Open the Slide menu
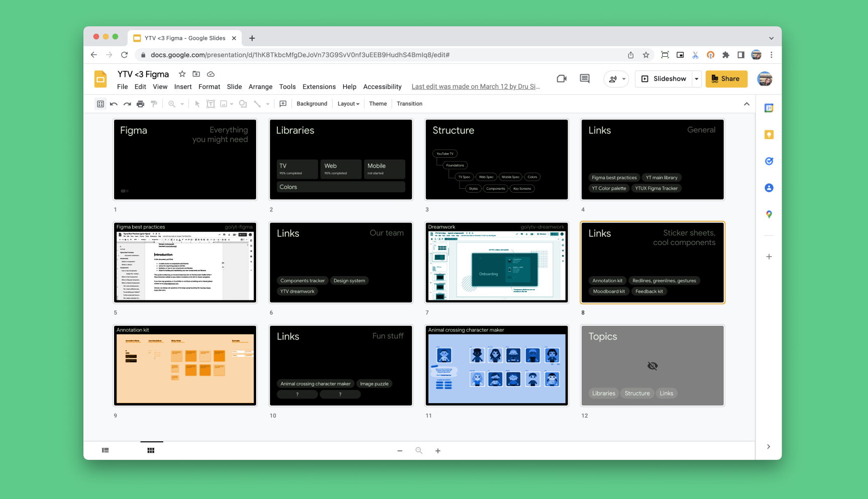This screenshot has height=499, width=868. 235,87
